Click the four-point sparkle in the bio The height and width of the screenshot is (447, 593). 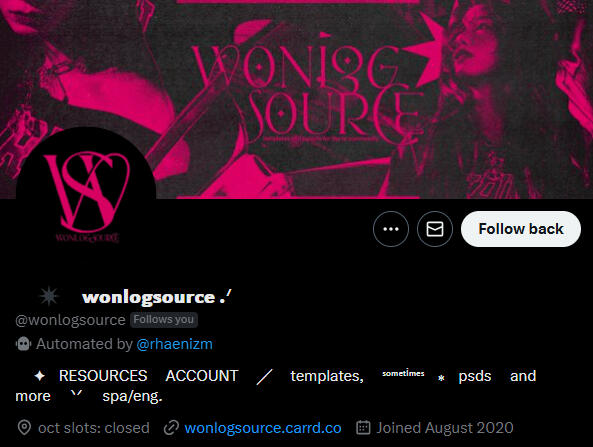[39, 376]
